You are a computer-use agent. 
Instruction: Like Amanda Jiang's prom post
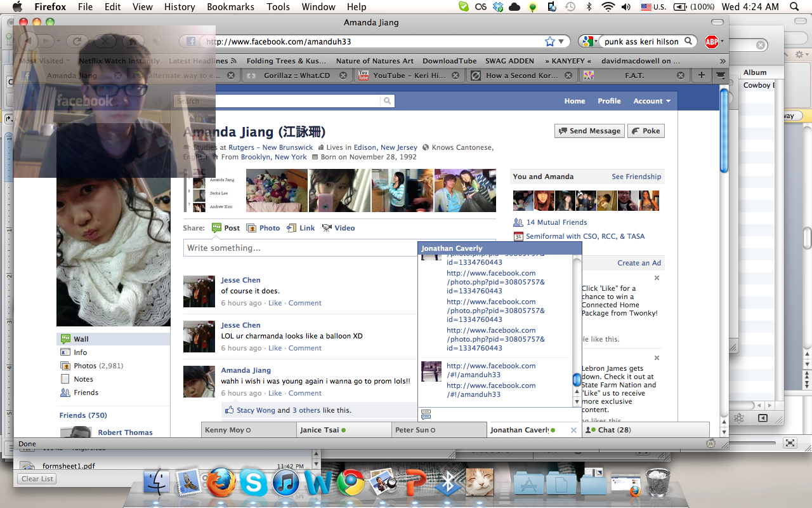(275, 393)
